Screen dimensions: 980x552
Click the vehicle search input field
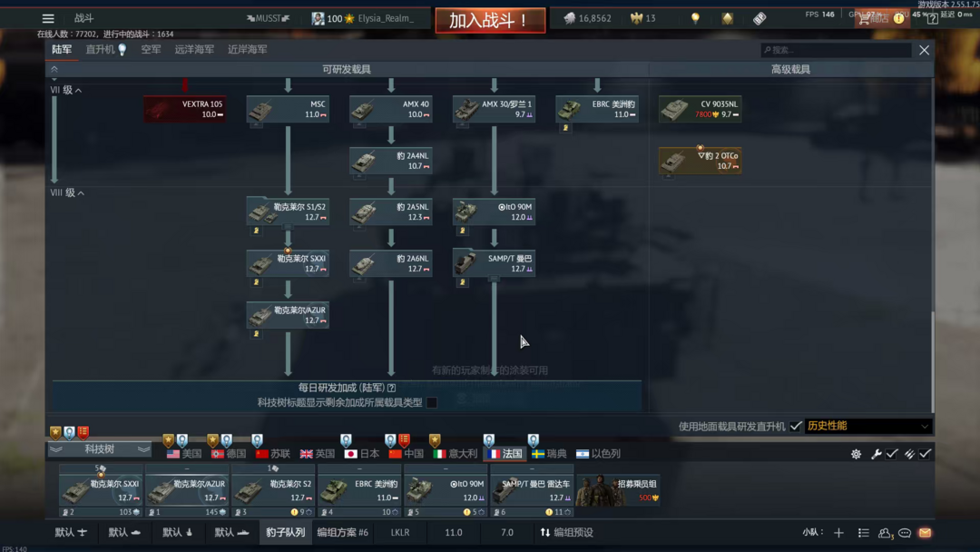click(x=835, y=50)
